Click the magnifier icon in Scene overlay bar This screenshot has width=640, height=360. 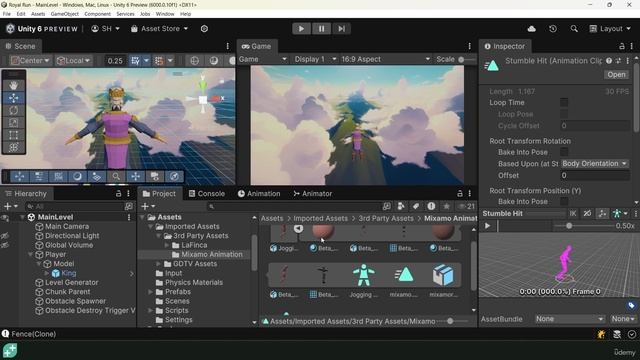coord(116,176)
